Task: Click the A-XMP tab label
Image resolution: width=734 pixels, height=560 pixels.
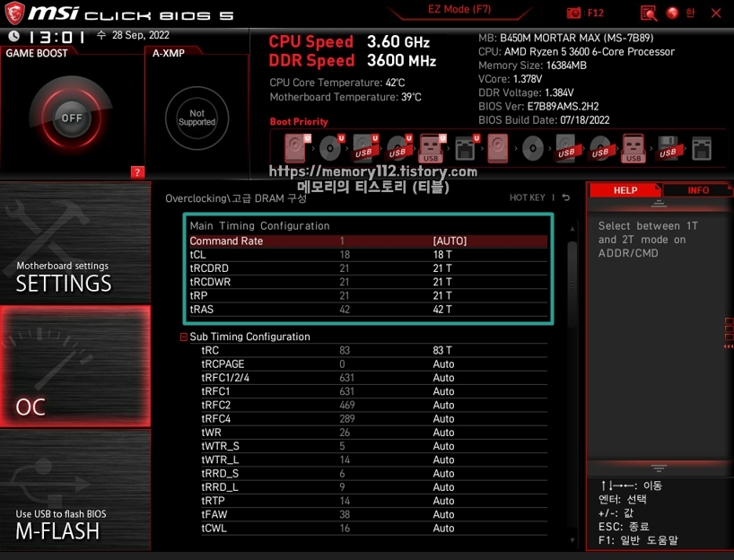Action: pyautogui.click(x=169, y=53)
